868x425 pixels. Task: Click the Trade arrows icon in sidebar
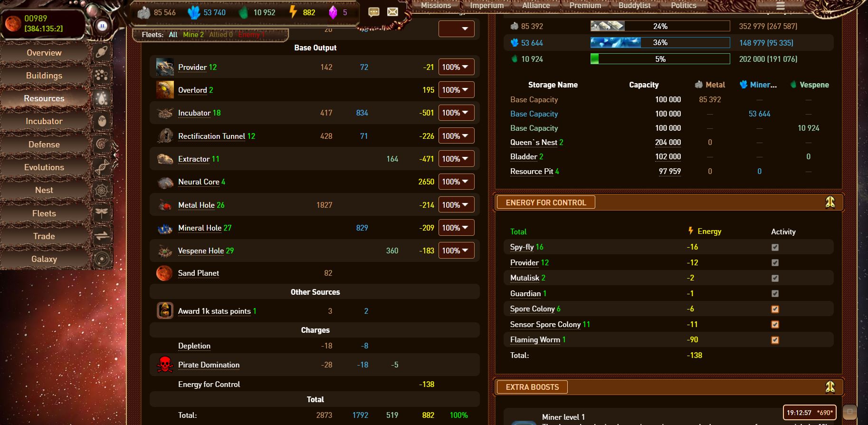pyautogui.click(x=102, y=236)
